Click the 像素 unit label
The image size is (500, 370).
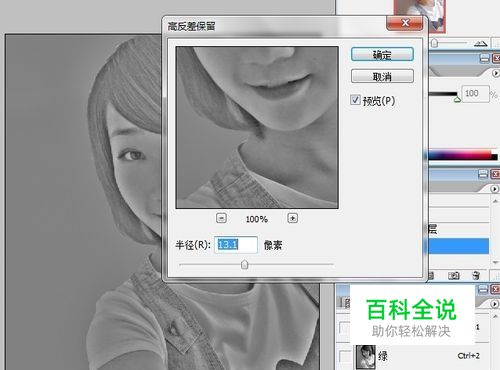[273, 245]
